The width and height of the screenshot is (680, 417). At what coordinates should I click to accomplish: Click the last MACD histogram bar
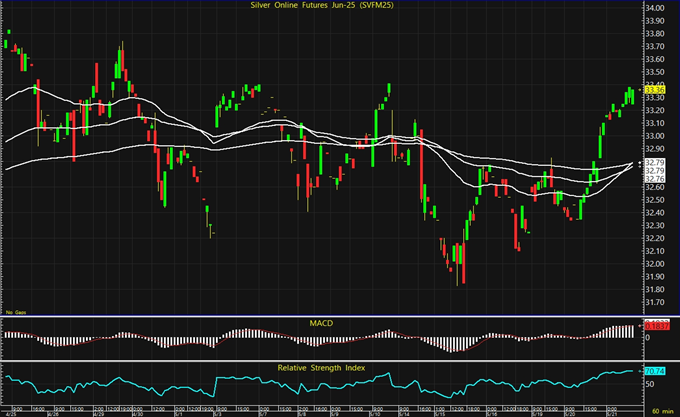[634, 331]
